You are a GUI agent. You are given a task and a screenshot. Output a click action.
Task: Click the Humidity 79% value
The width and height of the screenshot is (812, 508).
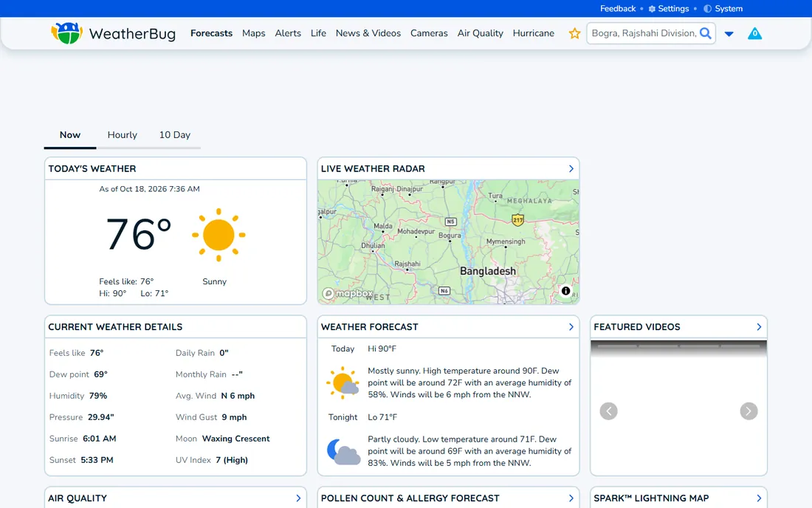98,396
